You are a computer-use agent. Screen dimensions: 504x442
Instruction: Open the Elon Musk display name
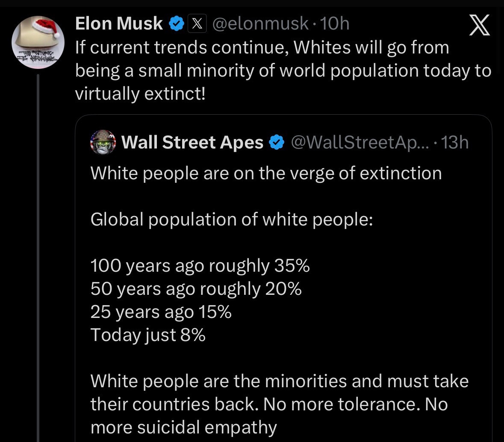[x=119, y=24]
